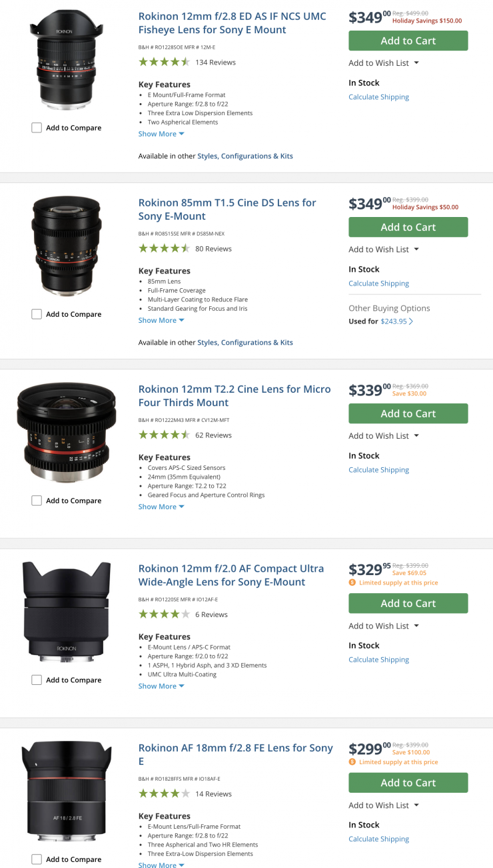The height and width of the screenshot is (868, 493).
Task: Add Rokinon 12mm T2.2 Cine lens to cart
Action: [408, 413]
